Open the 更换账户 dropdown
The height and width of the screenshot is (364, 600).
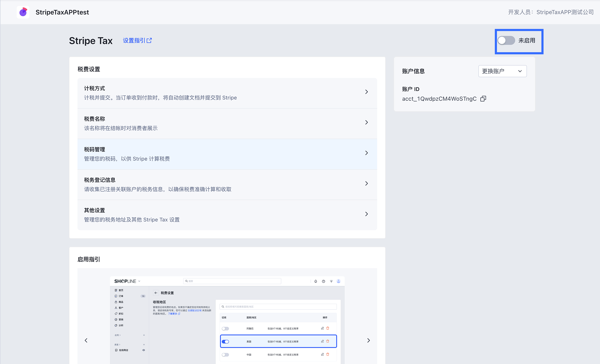tap(502, 71)
